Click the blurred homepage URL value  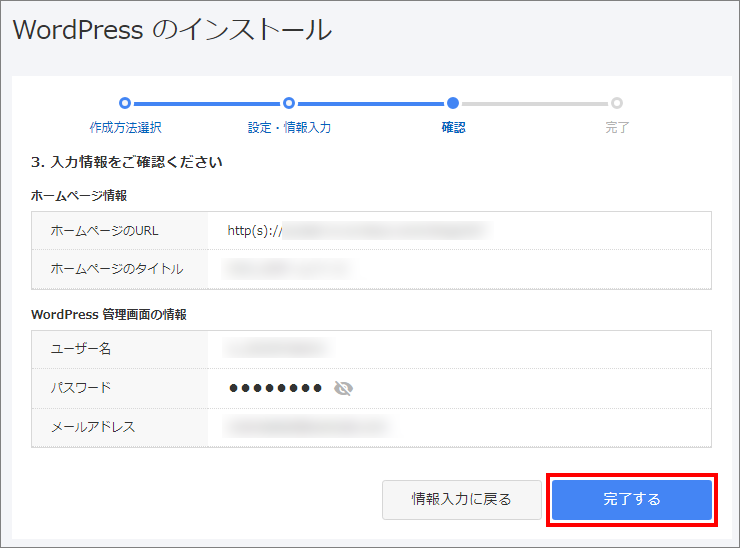(x=385, y=231)
